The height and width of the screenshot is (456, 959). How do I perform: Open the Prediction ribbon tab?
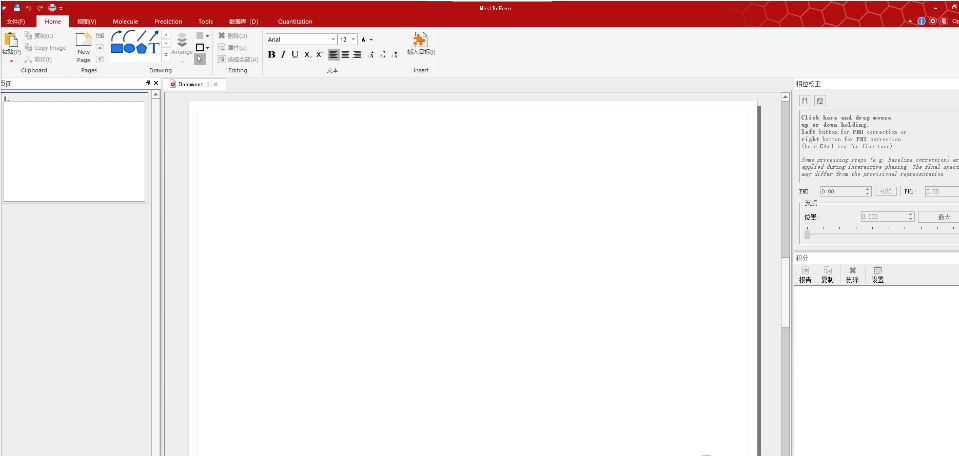168,21
